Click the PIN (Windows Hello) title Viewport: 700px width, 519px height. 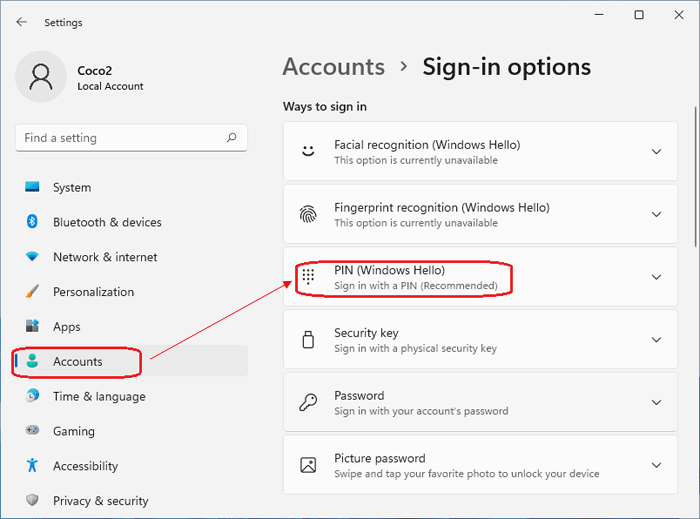click(x=389, y=270)
